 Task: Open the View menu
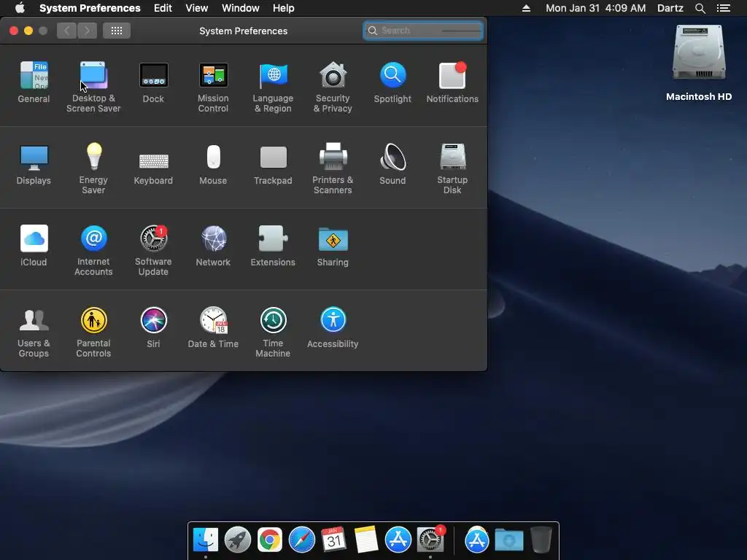[x=197, y=8]
